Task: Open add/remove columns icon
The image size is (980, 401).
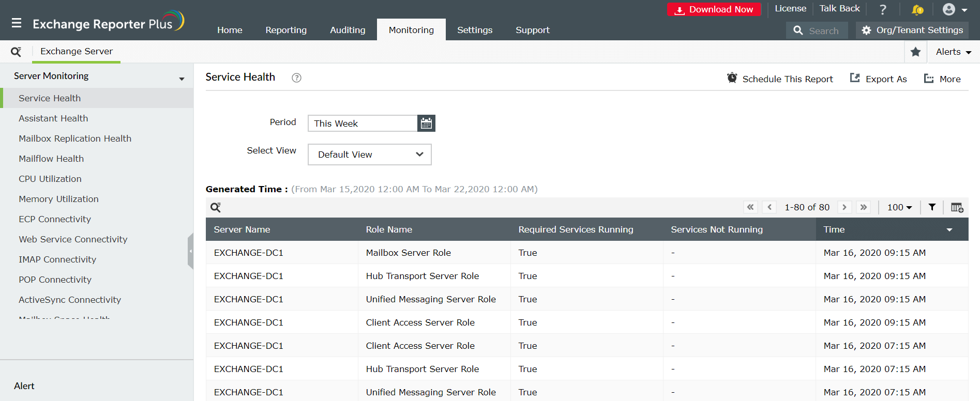Action: pyautogui.click(x=957, y=207)
